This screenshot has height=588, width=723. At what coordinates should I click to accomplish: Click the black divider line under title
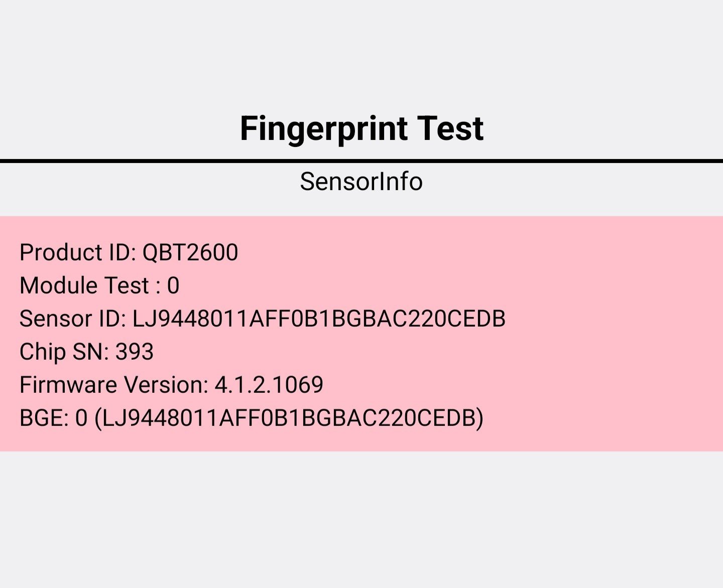coord(361,161)
